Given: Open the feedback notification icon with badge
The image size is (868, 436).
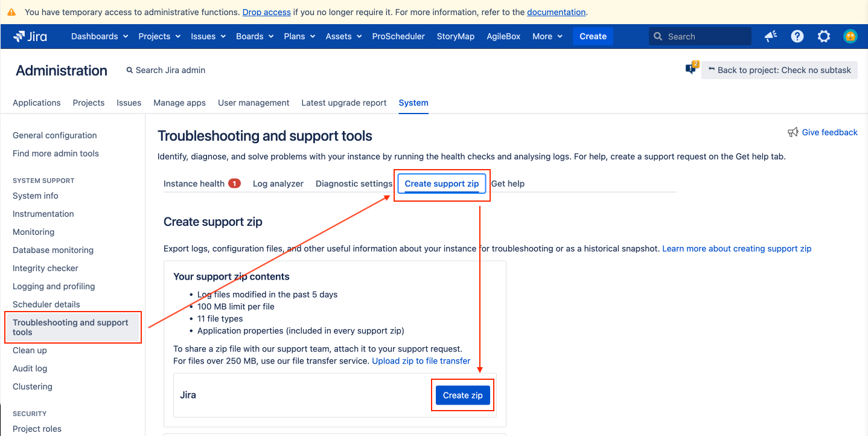Looking at the screenshot, I should tap(692, 69).
